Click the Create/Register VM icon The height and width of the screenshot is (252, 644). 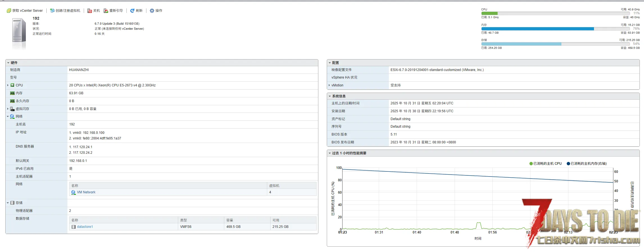pos(52,11)
